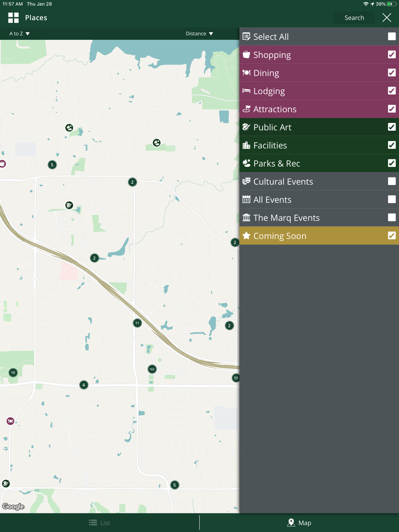Tap the shopping pin at the left map edge
This screenshot has width=399, height=532.
(2, 164)
